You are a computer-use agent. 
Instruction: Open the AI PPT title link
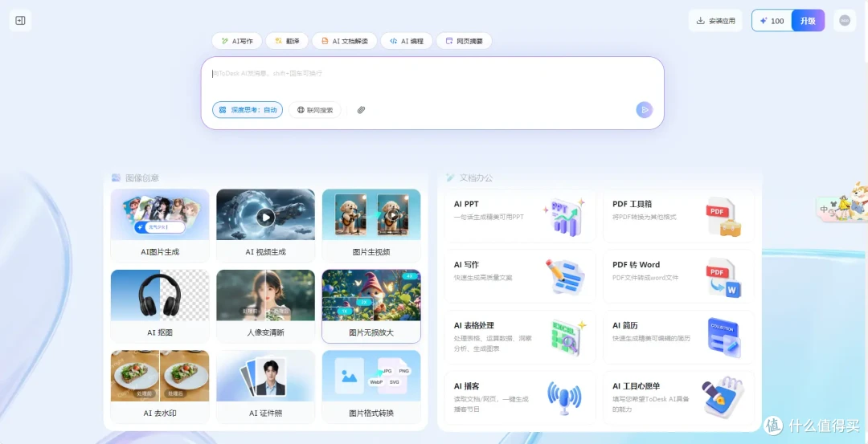(x=466, y=204)
